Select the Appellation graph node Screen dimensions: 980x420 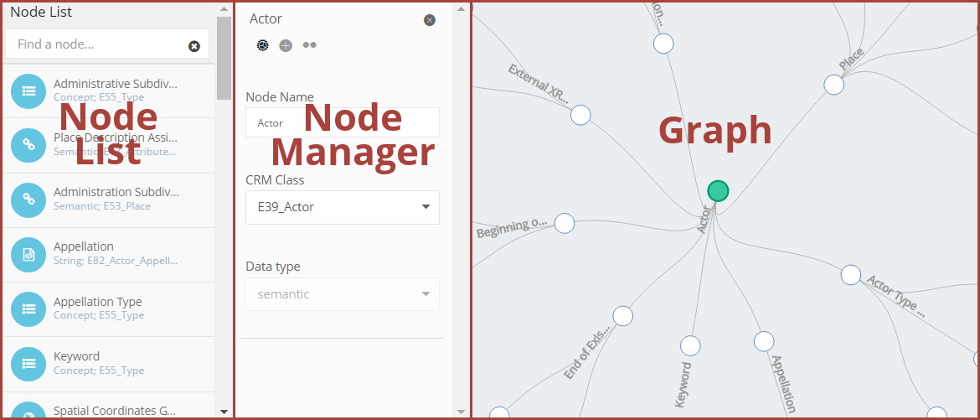click(764, 342)
